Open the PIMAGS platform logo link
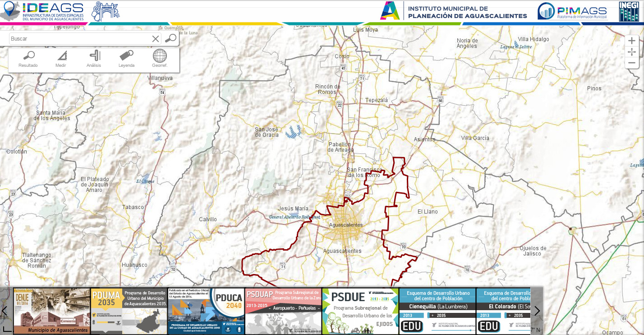 pos(573,11)
